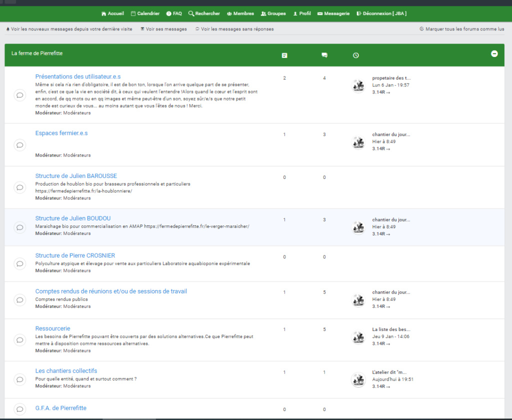
Task: Open Comptes rendus de réunions forum
Action: 111,291
